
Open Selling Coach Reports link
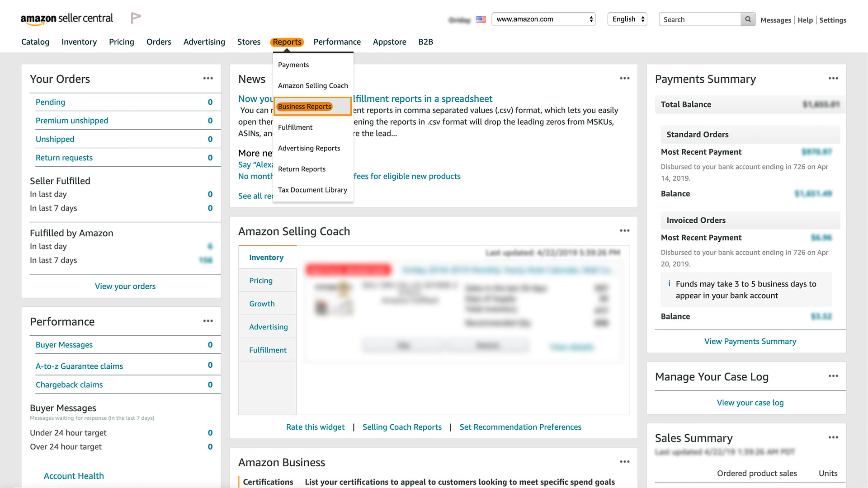tap(402, 427)
